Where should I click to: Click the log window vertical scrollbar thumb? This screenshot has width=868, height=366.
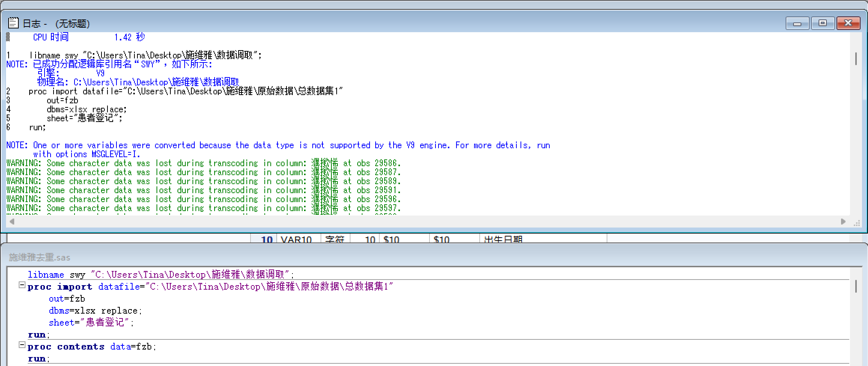point(856,59)
